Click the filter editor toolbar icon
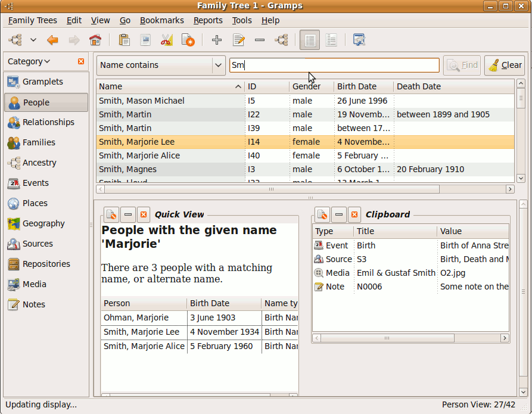 pos(359,40)
